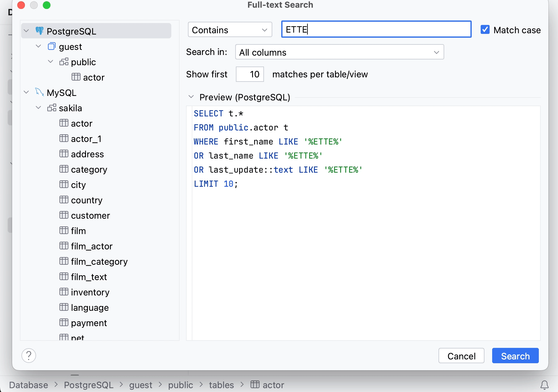Click the Search button
This screenshot has height=392, width=558.
[515, 356]
